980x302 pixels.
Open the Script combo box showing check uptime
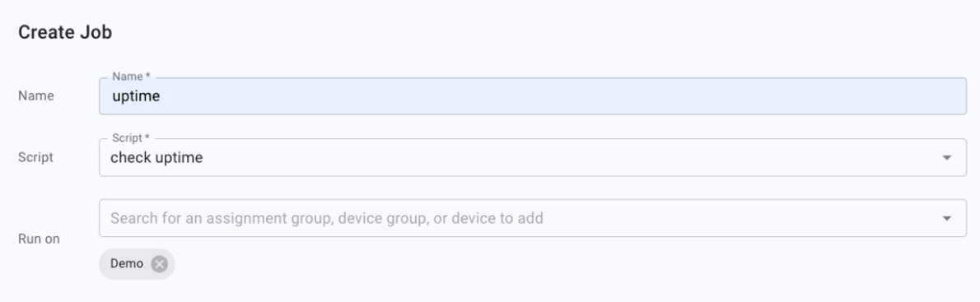tap(533, 157)
